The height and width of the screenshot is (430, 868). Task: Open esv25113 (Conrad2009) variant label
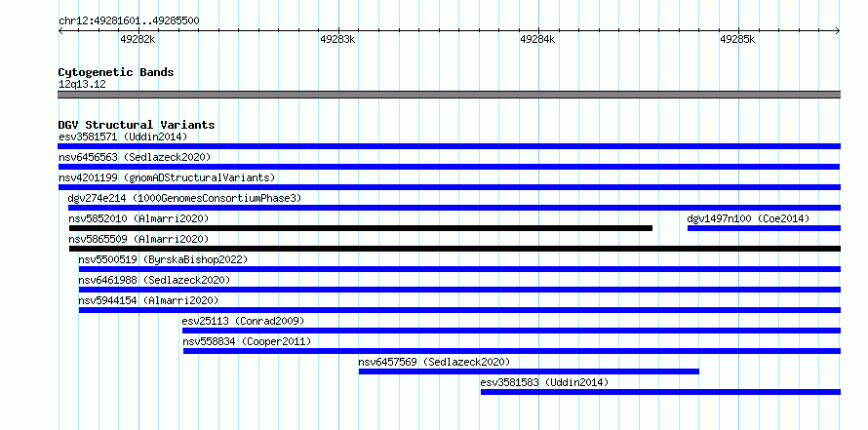pyautogui.click(x=243, y=321)
